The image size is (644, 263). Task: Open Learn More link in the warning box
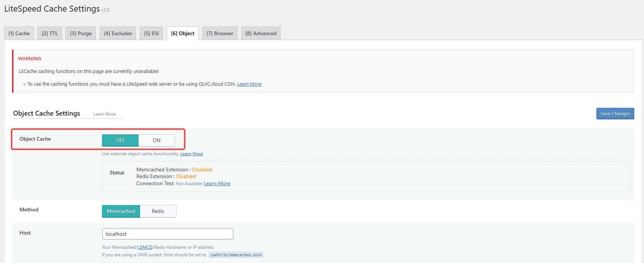click(x=249, y=84)
